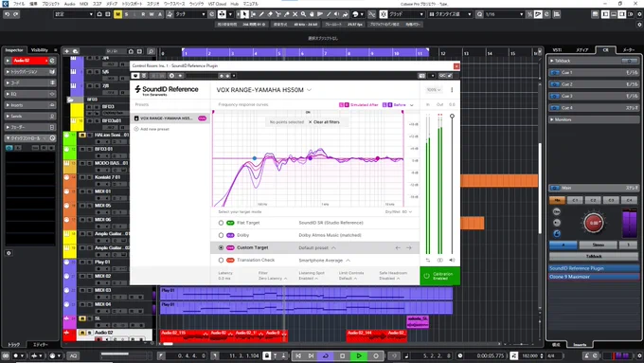Open the grid type dropdown
The width and height of the screenshot is (644, 363).
click(x=405, y=14)
